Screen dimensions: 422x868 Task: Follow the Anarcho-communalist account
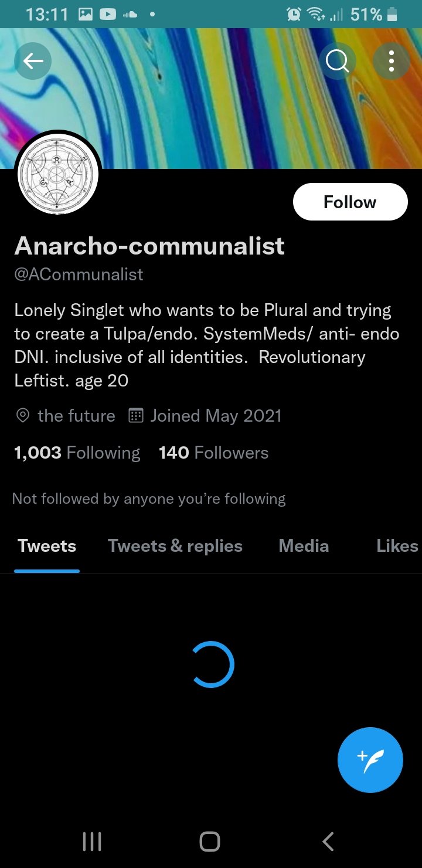(x=350, y=202)
